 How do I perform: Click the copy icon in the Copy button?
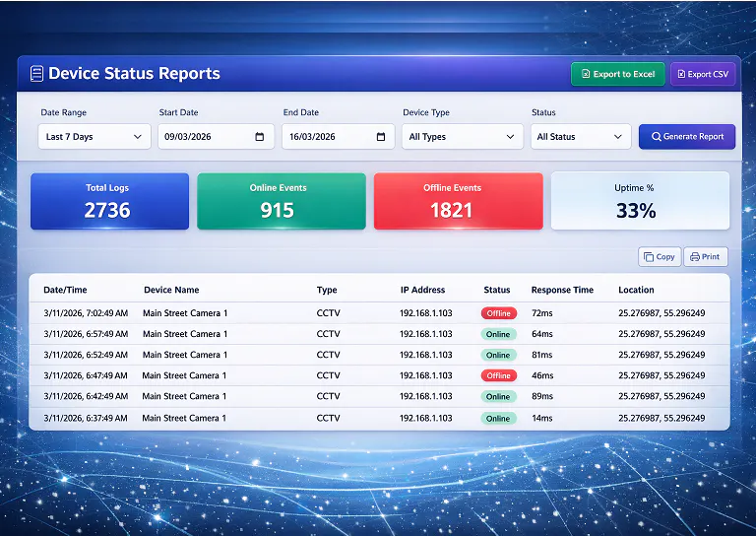click(x=649, y=257)
